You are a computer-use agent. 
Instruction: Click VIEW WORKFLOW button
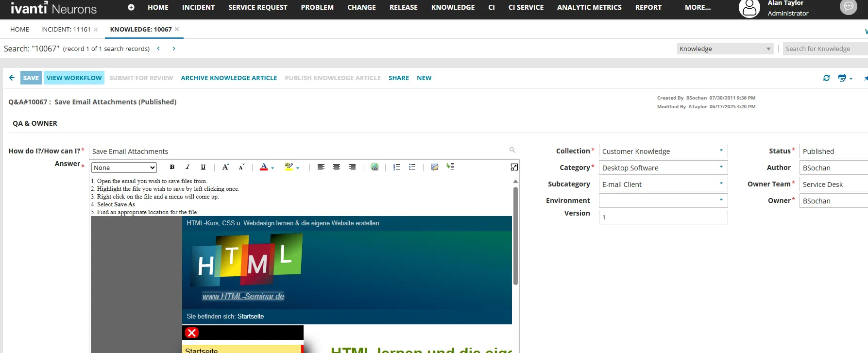click(x=74, y=78)
